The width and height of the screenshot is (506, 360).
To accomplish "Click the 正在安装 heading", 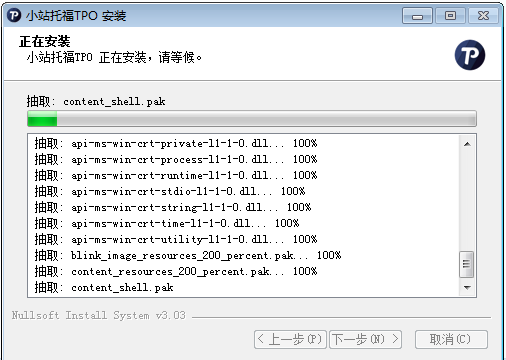I will 45,42.
